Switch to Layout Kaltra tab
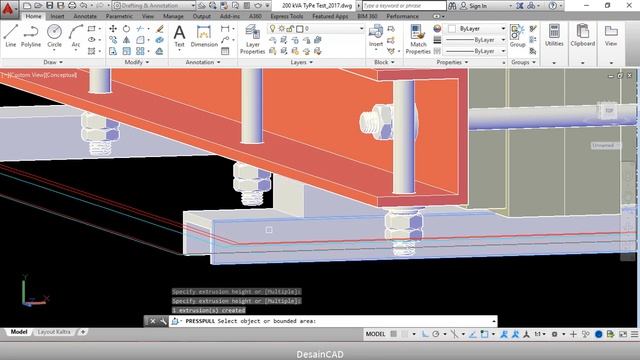 point(54,332)
